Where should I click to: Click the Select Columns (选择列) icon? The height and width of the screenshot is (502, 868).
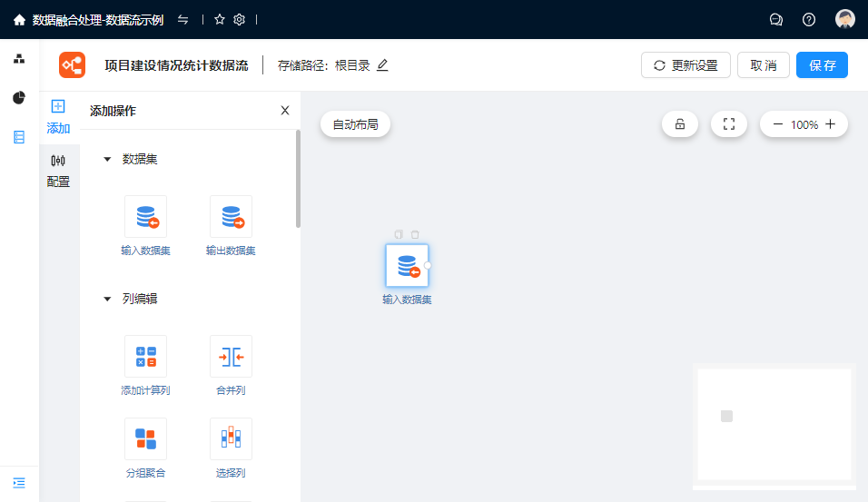point(231,439)
